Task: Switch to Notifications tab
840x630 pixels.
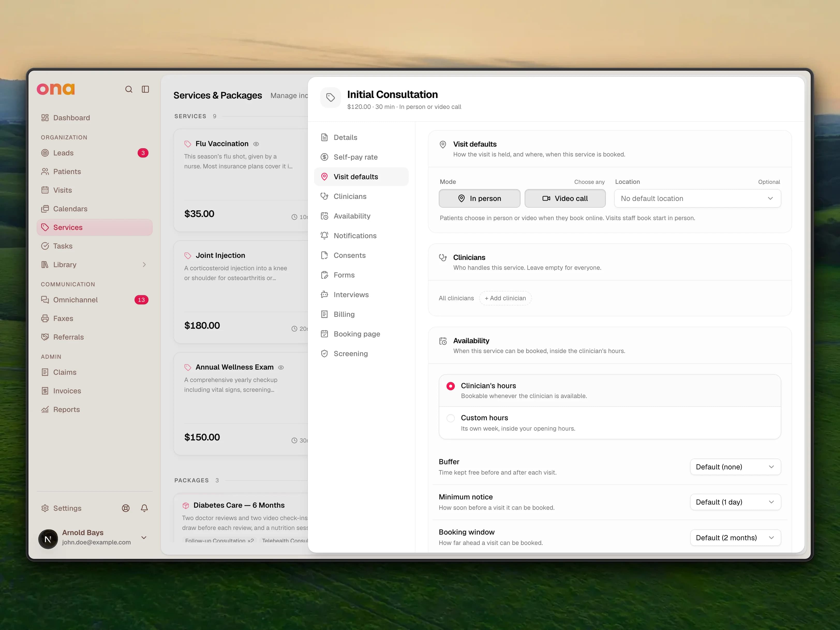Action: coord(361,236)
